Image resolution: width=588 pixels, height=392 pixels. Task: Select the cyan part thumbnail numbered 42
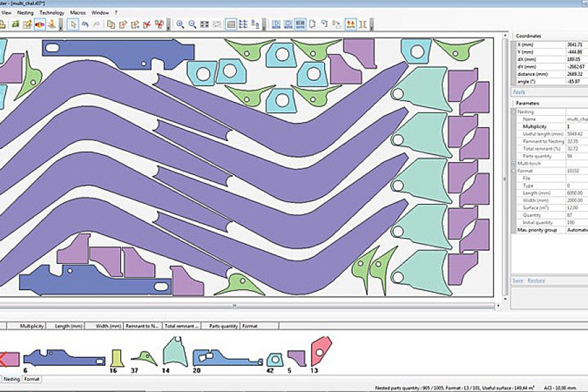tap(275, 359)
